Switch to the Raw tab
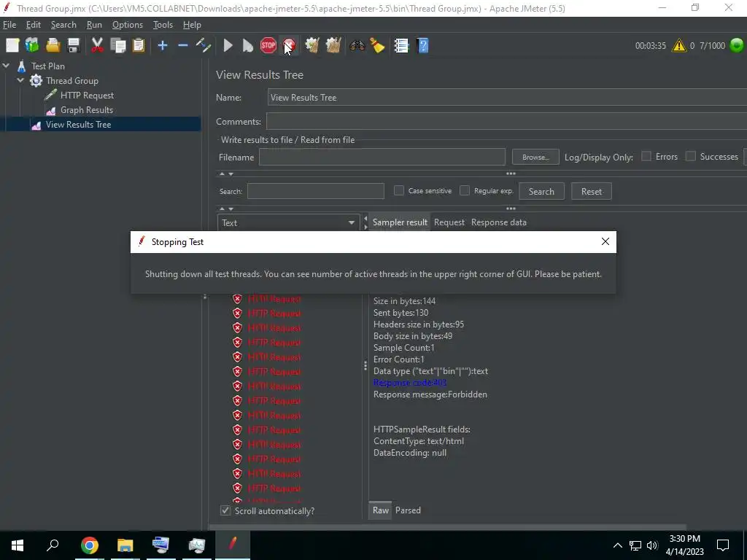747x560 pixels. click(x=380, y=510)
